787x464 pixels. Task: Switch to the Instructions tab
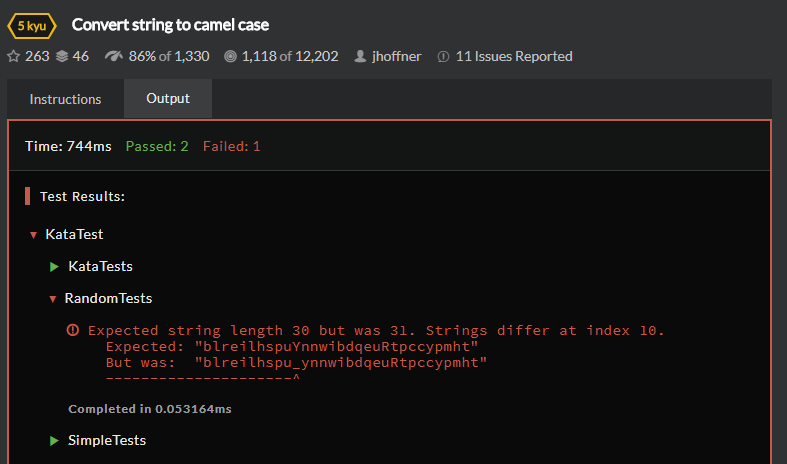(65, 99)
